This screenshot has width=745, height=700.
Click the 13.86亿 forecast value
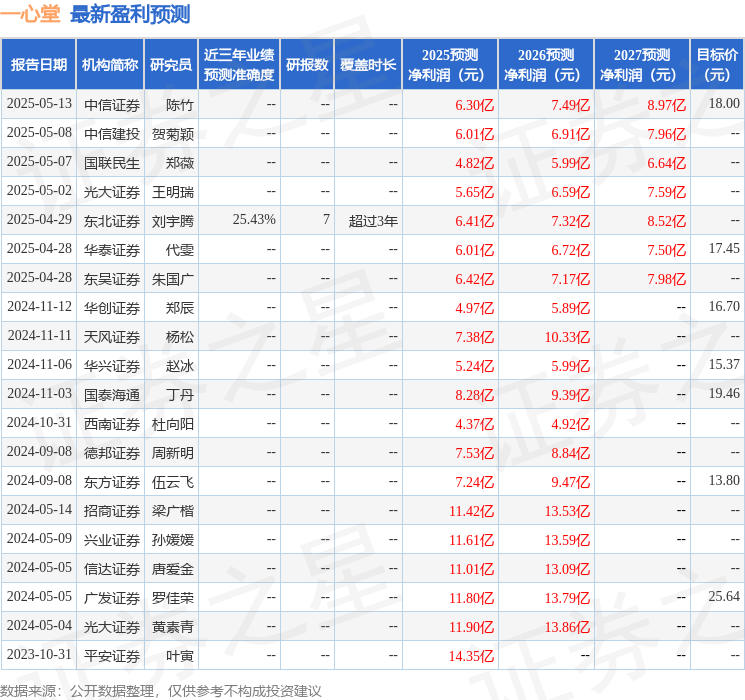tap(567, 626)
